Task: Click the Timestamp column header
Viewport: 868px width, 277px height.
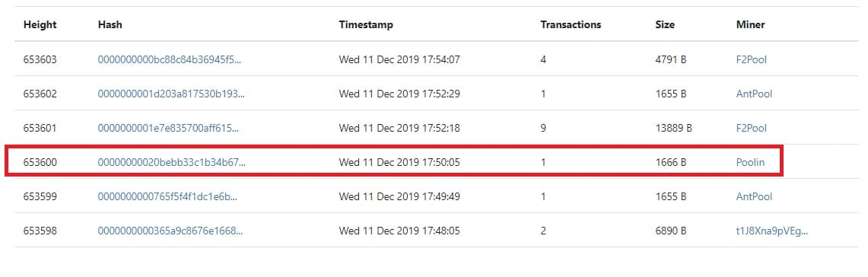Action: tap(366, 25)
